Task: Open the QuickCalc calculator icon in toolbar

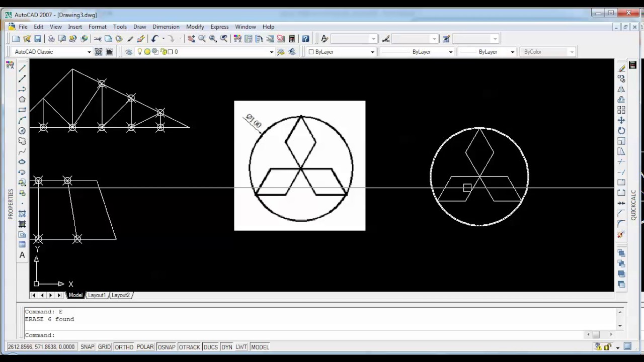Action: tap(292, 39)
